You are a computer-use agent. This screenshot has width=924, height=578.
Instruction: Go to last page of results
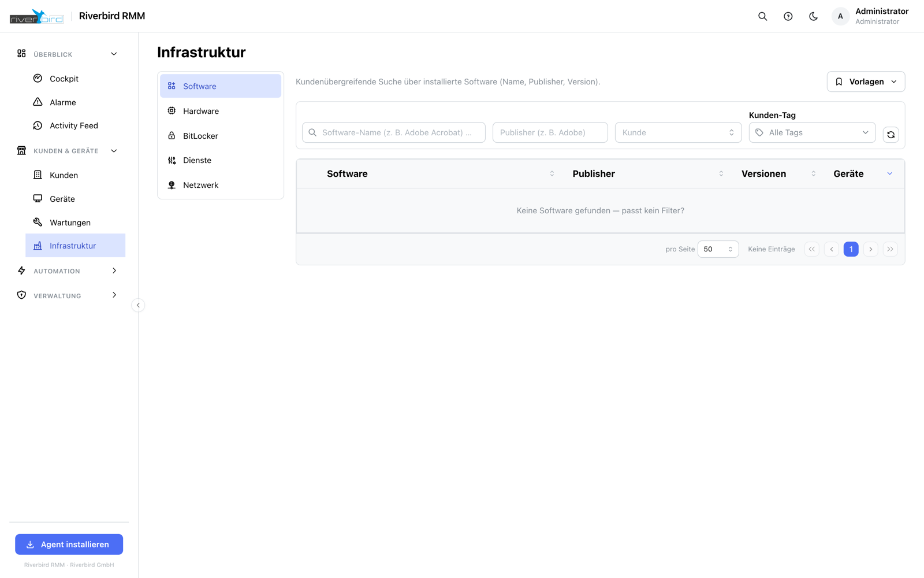tap(890, 249)
